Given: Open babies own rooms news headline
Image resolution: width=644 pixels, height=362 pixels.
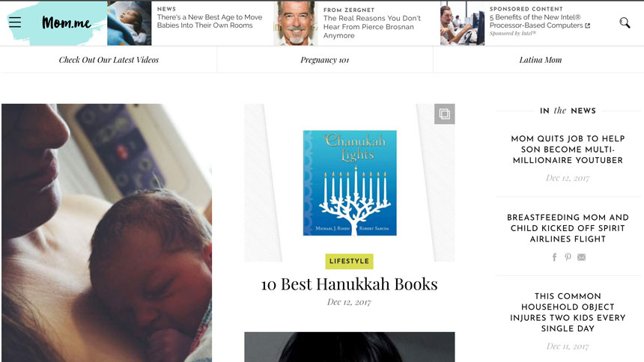Looking at the screenshot, I should (210, 22).
